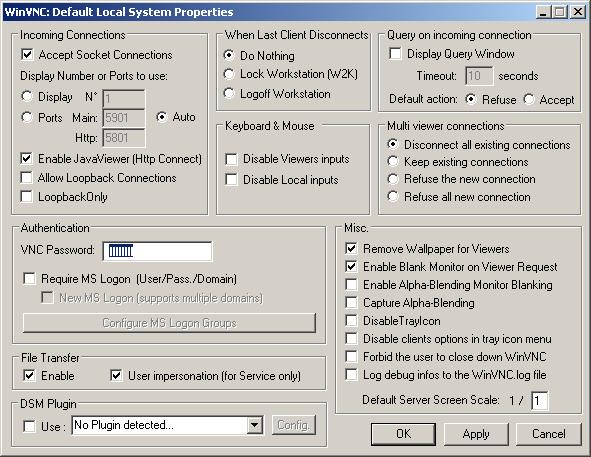
Task: Click the DSM Plugin Config button
Action: pyautogui.click(x=294, y=425)
